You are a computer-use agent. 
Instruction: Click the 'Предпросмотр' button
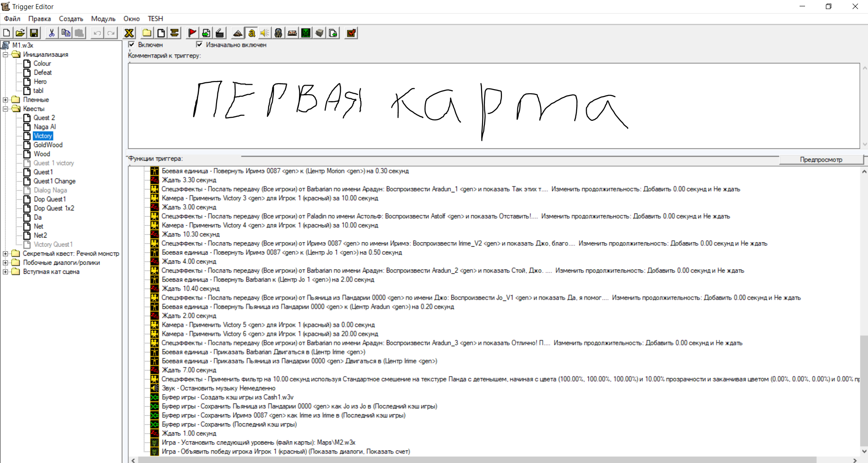point(821,160)
